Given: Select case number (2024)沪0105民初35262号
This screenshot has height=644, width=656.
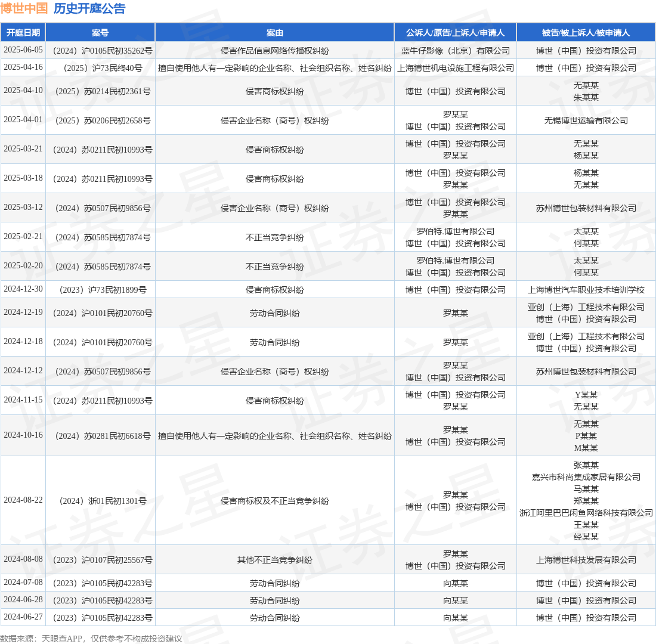Looking at the screenshot, I should point(100,51).
